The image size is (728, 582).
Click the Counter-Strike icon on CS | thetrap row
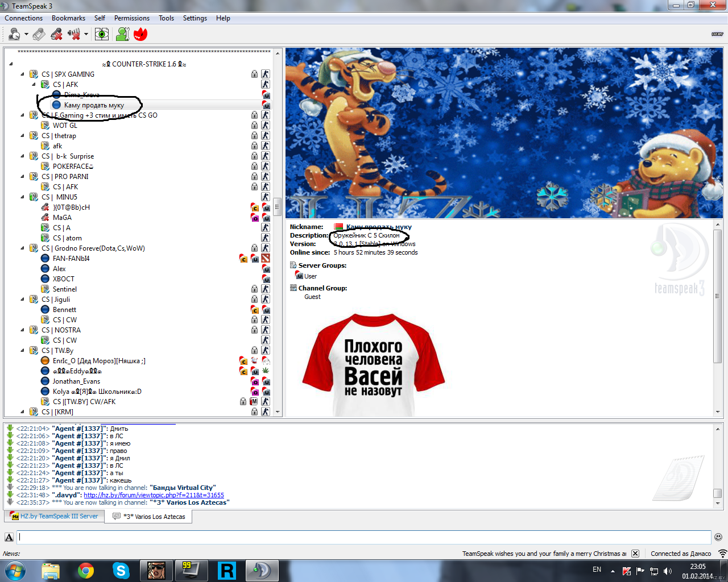266,136
